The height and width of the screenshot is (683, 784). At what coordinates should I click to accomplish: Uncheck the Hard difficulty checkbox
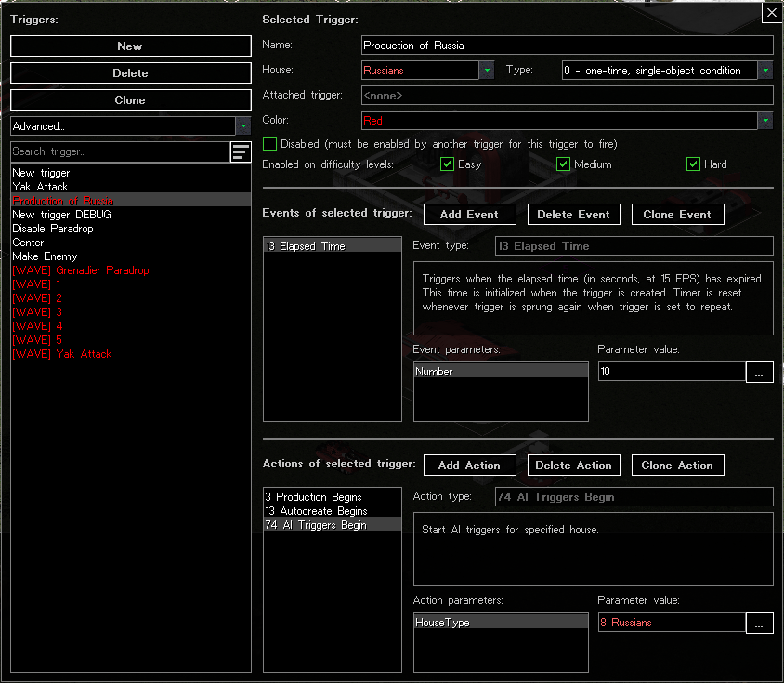(693, 164)
